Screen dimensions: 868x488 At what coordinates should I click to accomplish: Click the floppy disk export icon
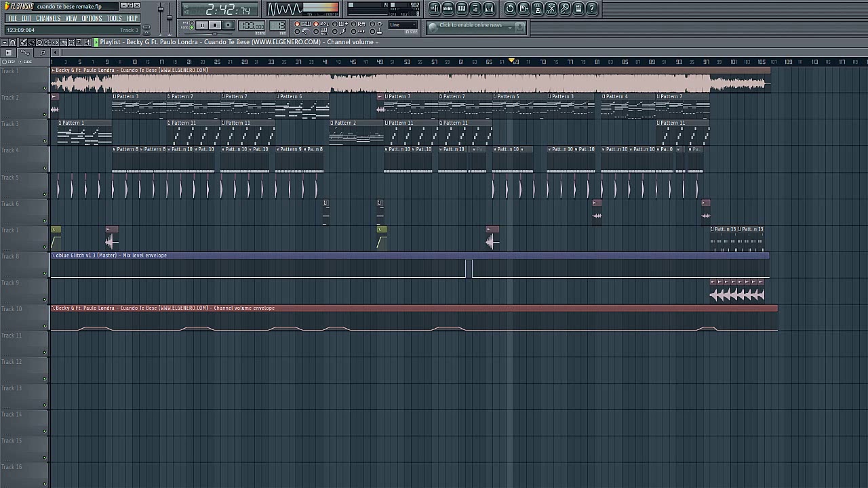click(538, 8)
